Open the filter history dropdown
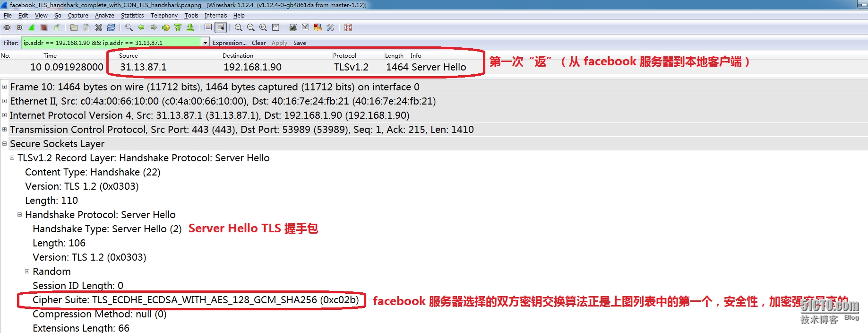The width and height of the screenshot is (868, 333). tap(205, 43)
